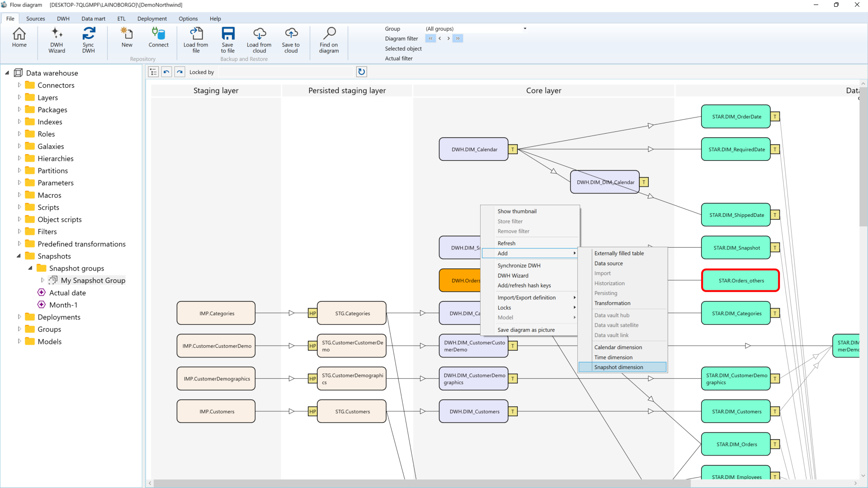
Task: Choose Load from file
Action: click(x=196, y=41)
